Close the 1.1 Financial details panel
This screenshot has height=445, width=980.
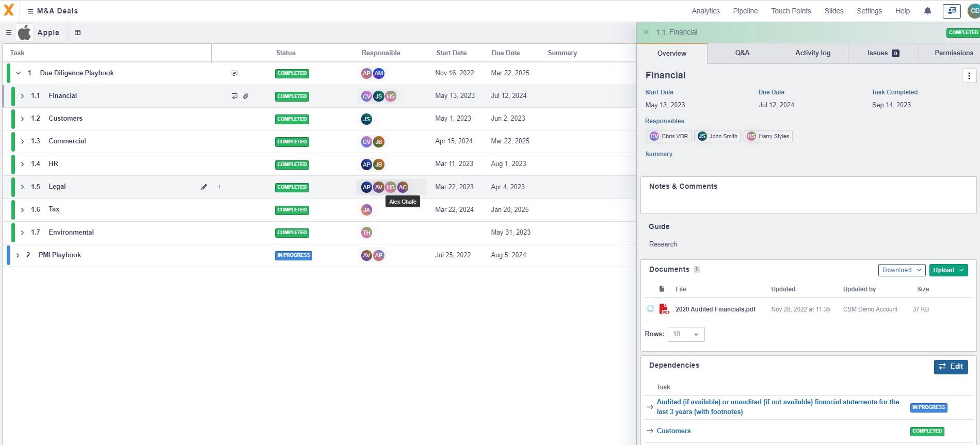click(646, 32)
